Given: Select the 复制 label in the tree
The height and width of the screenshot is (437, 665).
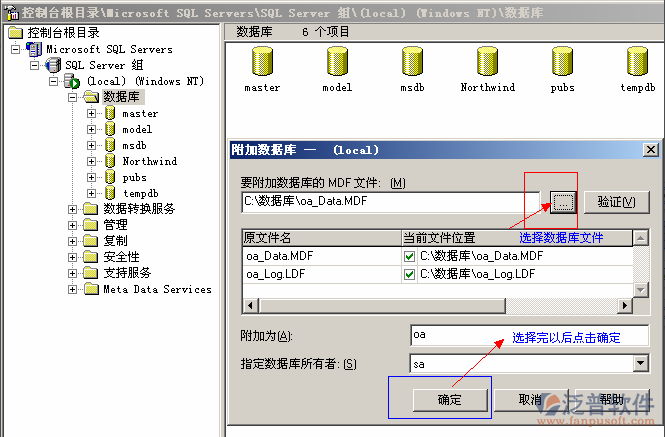Looking at the screenshot, I should pos(115,241).
